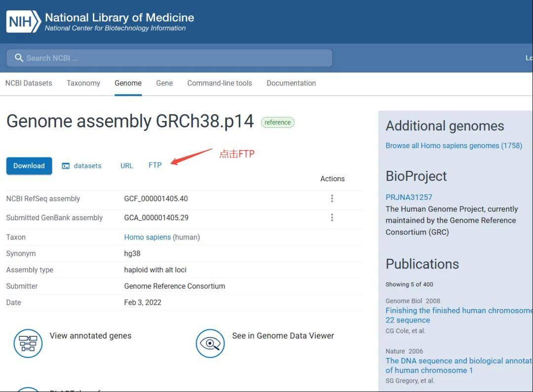Click the URL link

(x=127, y=166)
